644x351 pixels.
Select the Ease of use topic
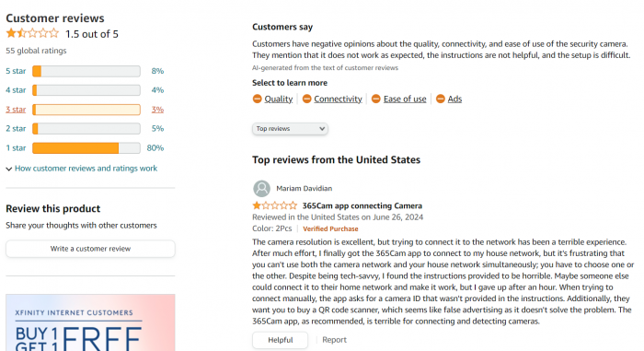405,99
